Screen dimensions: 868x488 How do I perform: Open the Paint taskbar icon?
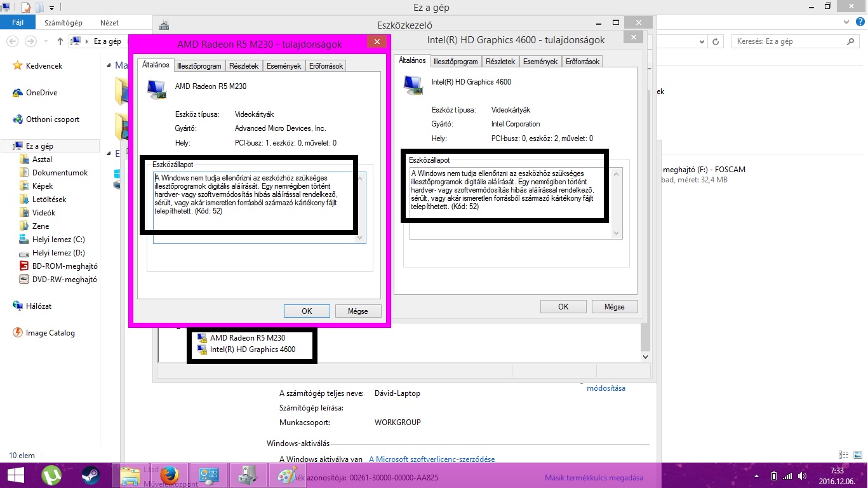(x=288, y=475)
